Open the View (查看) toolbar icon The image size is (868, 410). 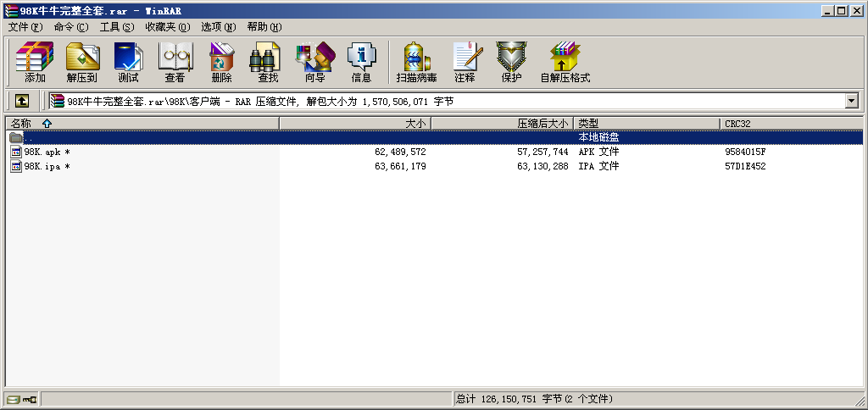point(175,63)
